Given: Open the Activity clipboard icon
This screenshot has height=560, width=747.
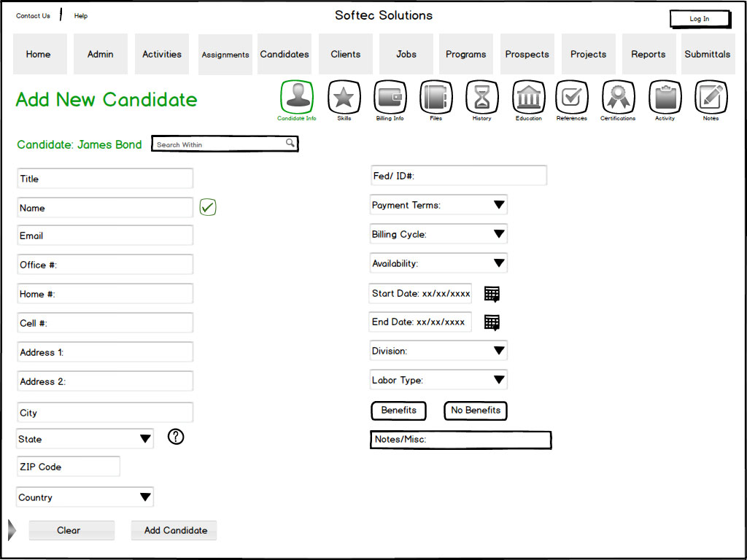Looking at the screenshot, I should click(x=665, y=97).
